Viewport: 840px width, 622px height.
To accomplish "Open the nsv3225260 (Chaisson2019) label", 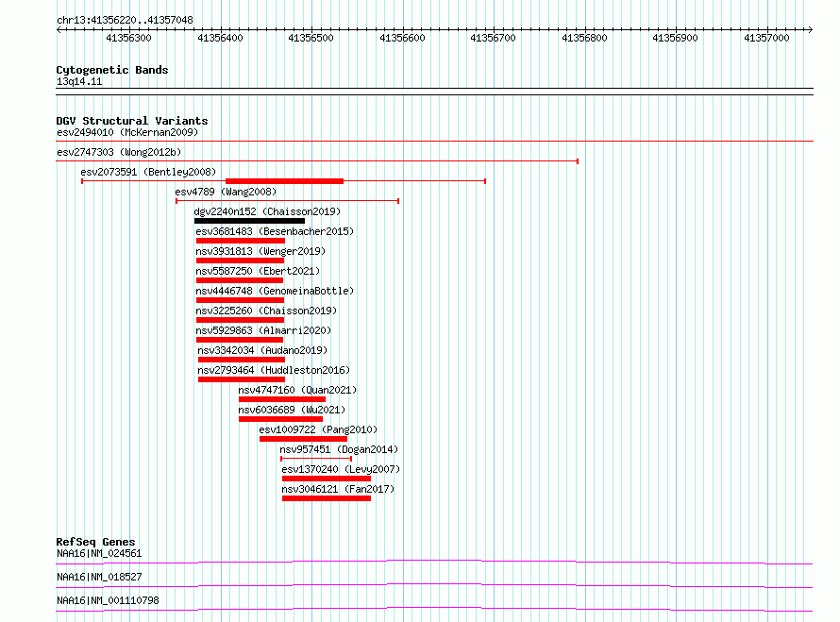I will click(266, 311).
